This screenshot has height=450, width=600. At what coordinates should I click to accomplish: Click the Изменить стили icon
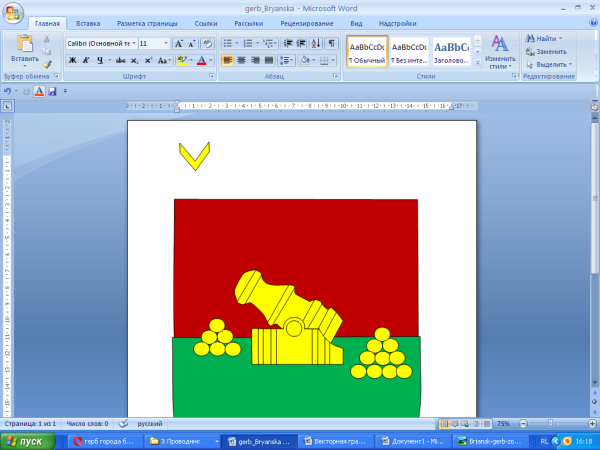(x=500, y=47)
